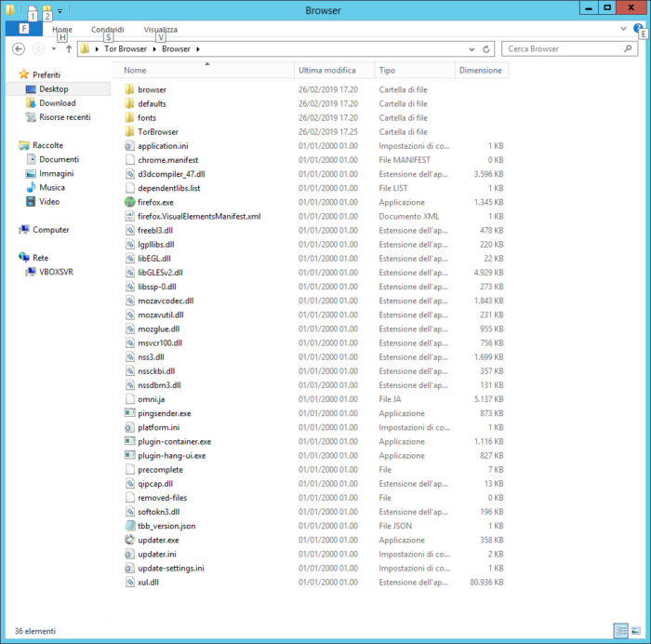Navigate to Tor Browser breadcrumb
Screen dimensions: 651x644
(x=126, y=49)
